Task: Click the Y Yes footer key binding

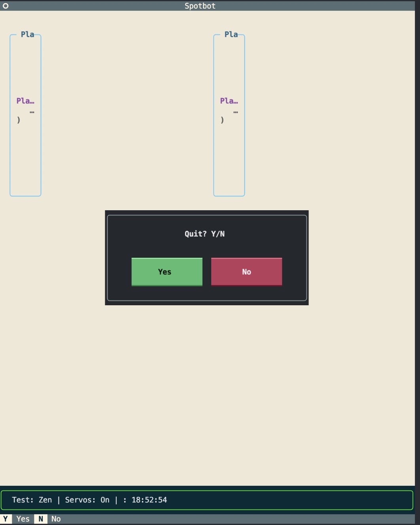Action: (x=16, y=519)
